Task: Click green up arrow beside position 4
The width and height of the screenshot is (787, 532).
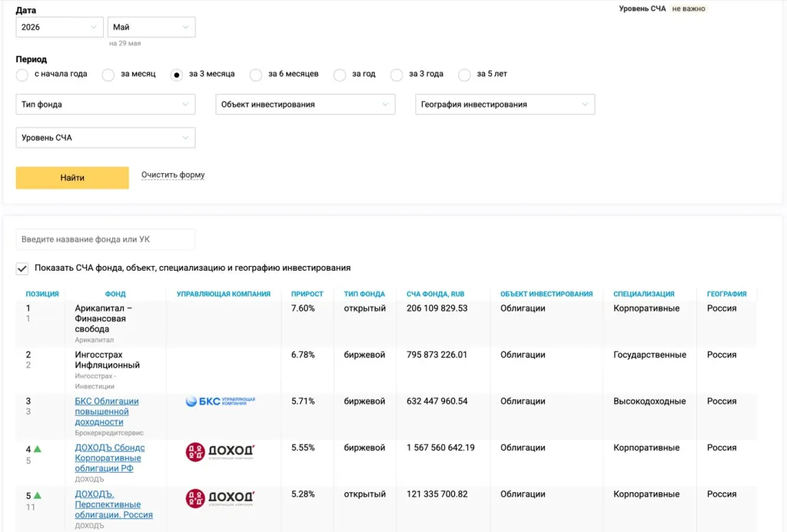Action: pyautogui.click(x=37, y=449)
